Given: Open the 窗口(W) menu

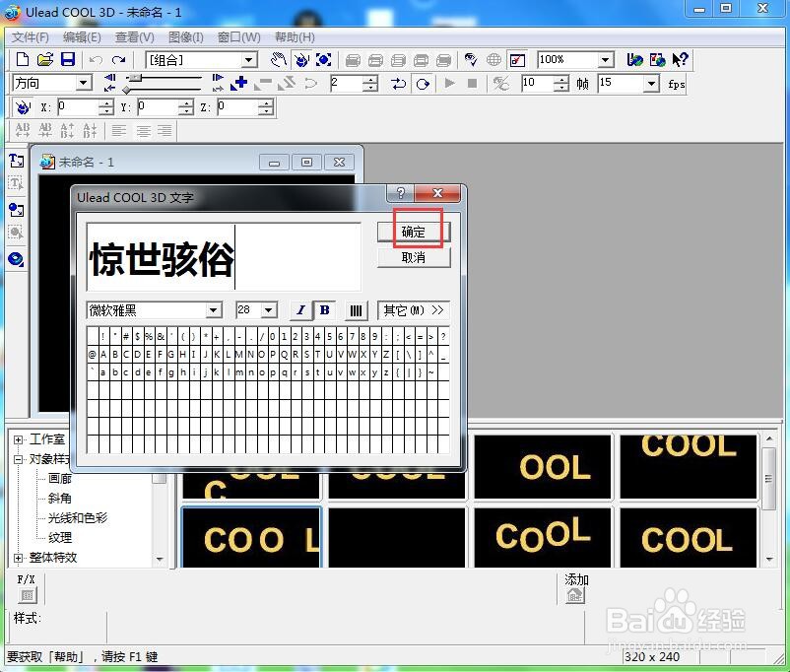Looking at the screenshot, I should [238, 37].
